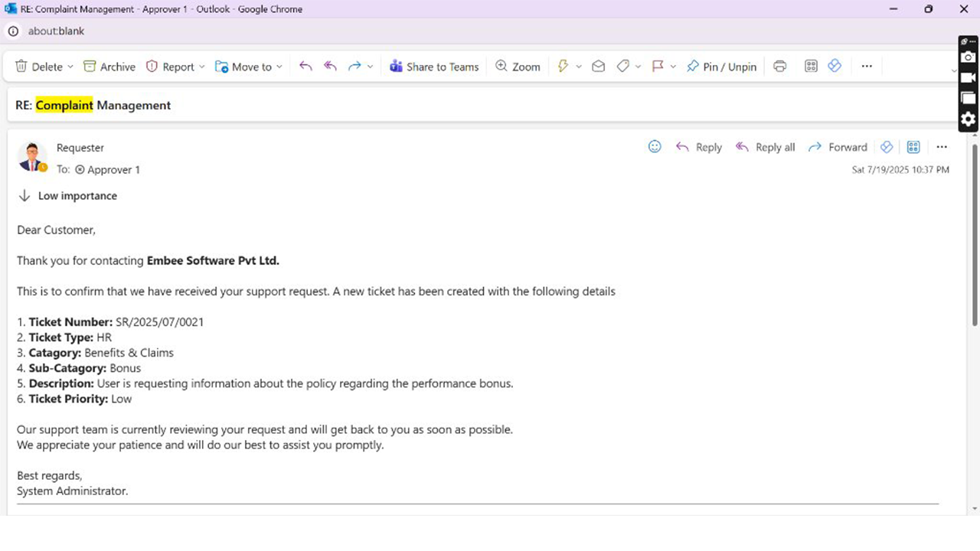Image resolution: width=980 pixels, height=551 pixels.
Task: Click the highlighted Complaint word in subject
Action: tap(64, 105)
